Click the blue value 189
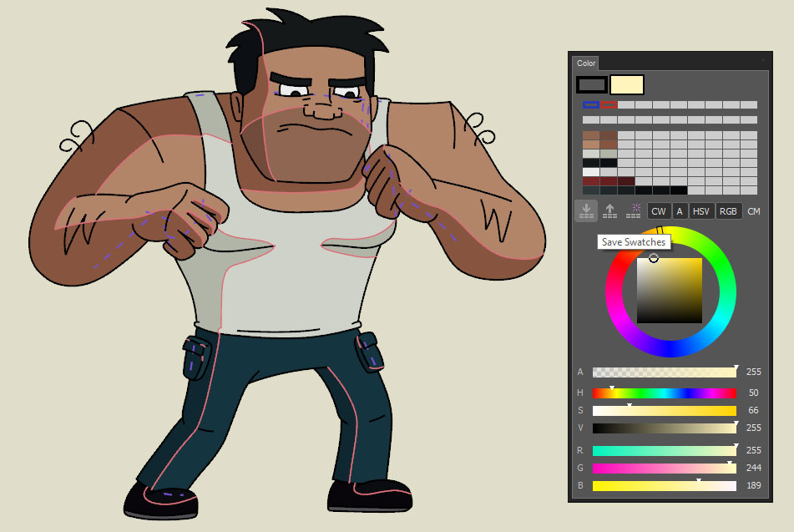Viewport: 794px width, 532px height. pos(753,486)
